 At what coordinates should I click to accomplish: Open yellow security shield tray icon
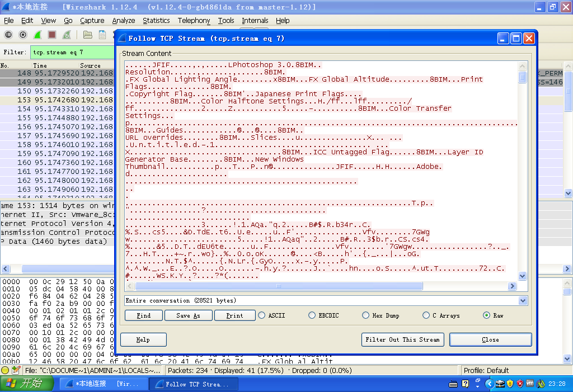click(510, 384)
